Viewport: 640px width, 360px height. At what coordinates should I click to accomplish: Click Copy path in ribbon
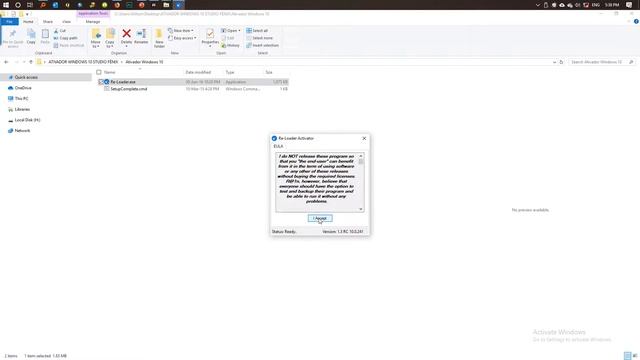(x=66, y=38)
